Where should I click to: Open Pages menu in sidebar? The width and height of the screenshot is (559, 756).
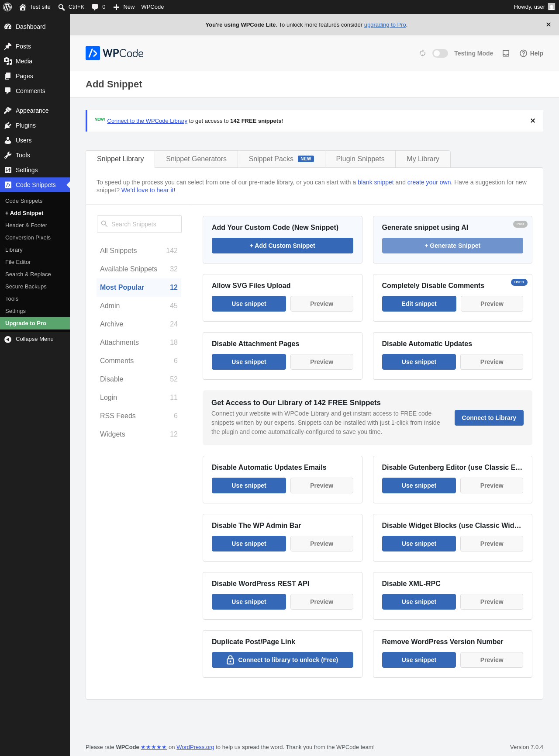35,76
